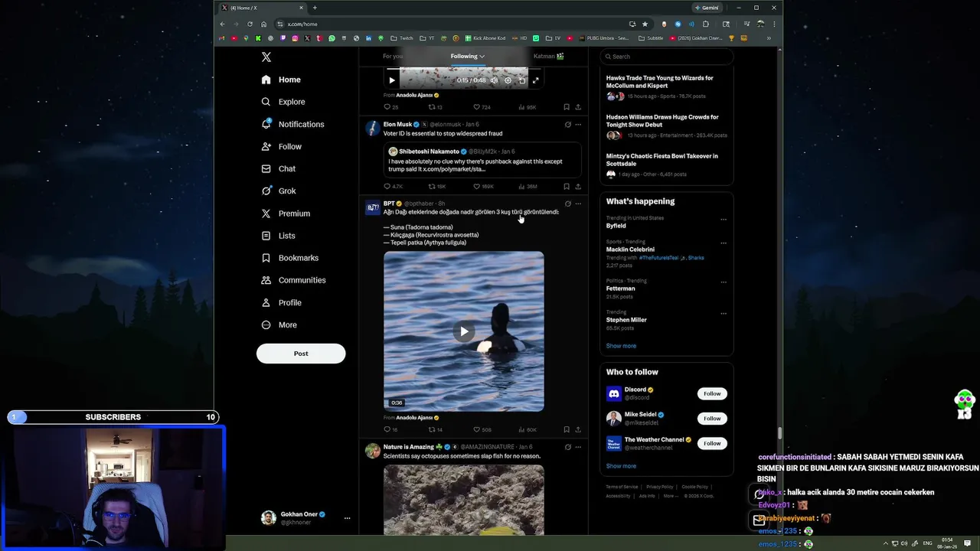The image size is (980, 551).
Task: Open the quoted Shibetoshi Nakamoto post
Action: pos(482,160)
